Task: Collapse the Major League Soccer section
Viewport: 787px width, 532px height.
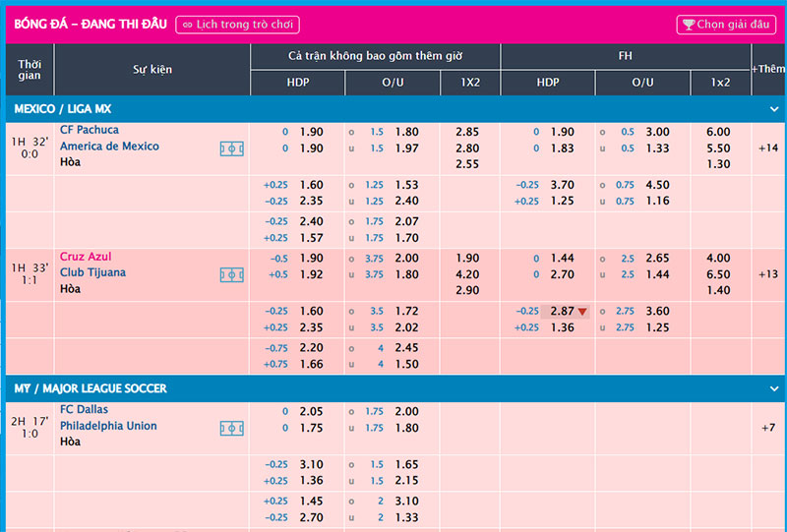Action: click(x=773, y=389)
